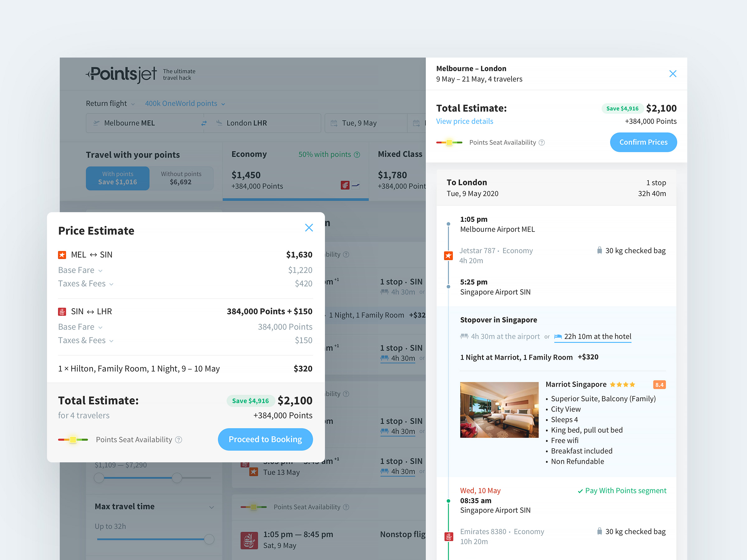
Task: Click Emirates logo on 1:05 pm — 8:45 pm flight
Action: tap(249, 540)
